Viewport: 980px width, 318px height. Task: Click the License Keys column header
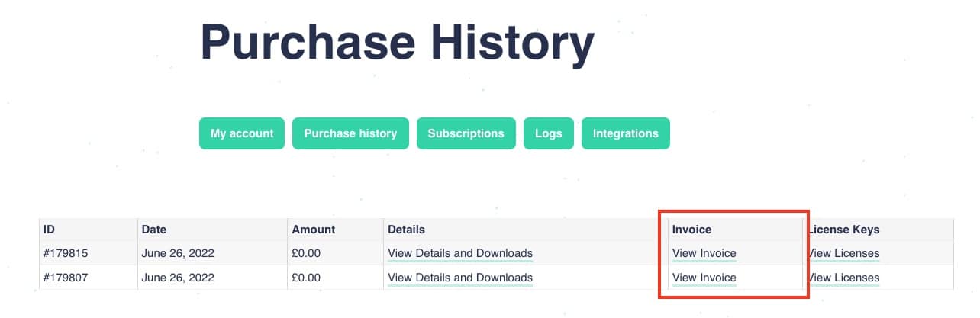coord(844,229)
